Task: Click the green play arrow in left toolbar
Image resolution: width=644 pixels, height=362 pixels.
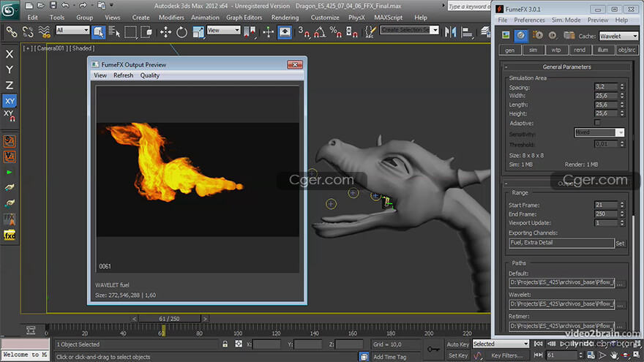Action: 10,173
